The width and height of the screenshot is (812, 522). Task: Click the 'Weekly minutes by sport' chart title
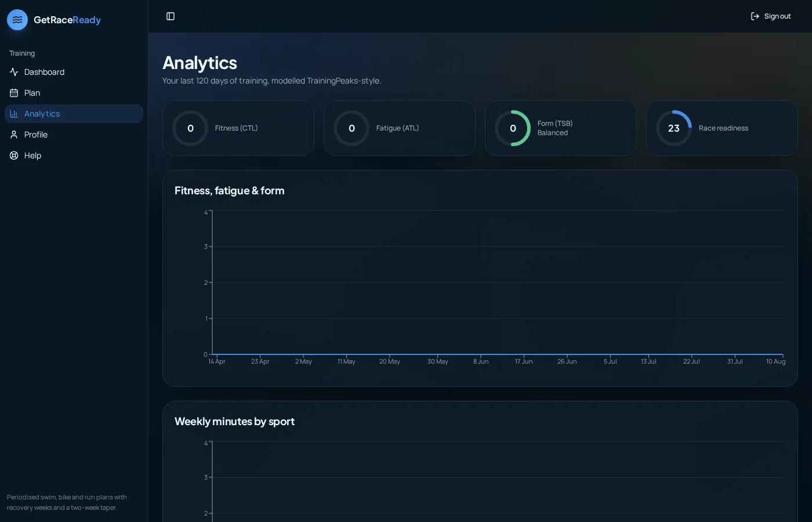point(234,421)
